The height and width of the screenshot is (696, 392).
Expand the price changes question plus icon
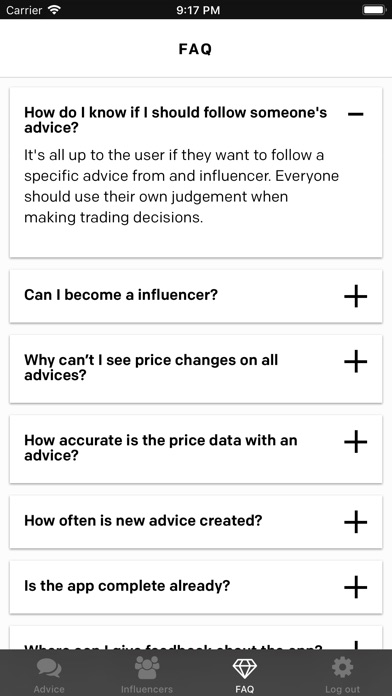tap(356, 361)
